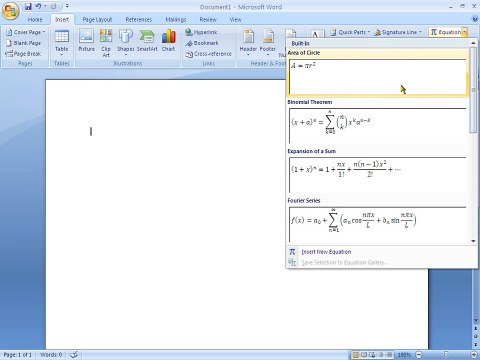Click the equation gallery scroll-up arrow
Image resolution: width=480 pixels, height=360 pixels.
pos(473,43)
